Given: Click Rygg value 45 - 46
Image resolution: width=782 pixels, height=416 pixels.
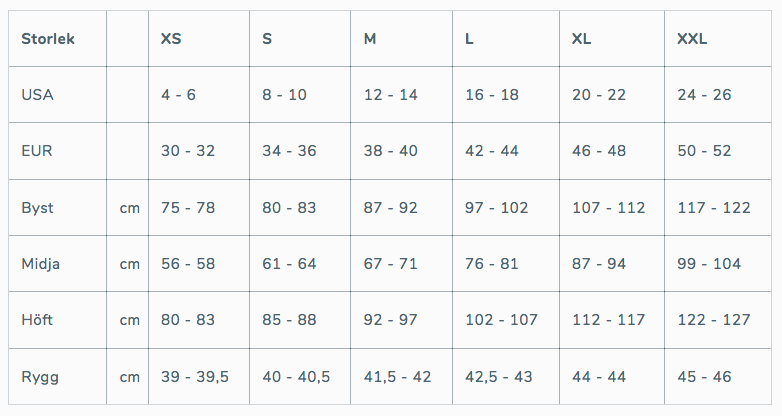Looking at the screenshot, I should 718,377.
